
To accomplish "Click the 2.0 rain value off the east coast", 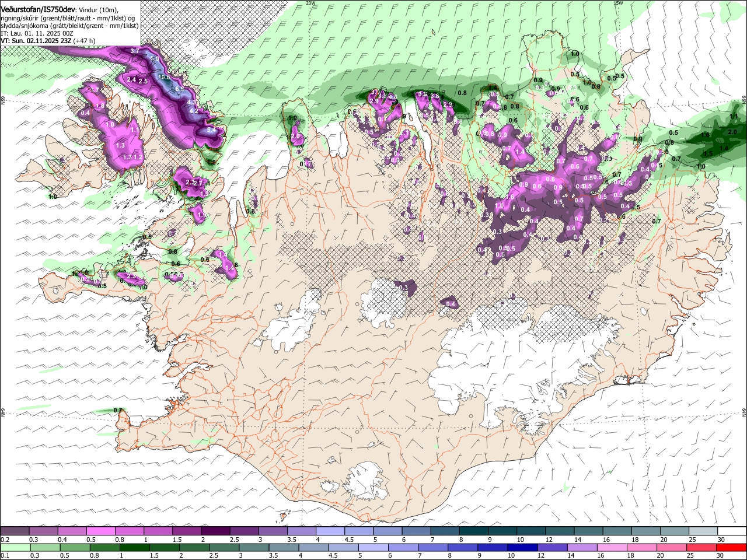I will click(x=733, y=132).
